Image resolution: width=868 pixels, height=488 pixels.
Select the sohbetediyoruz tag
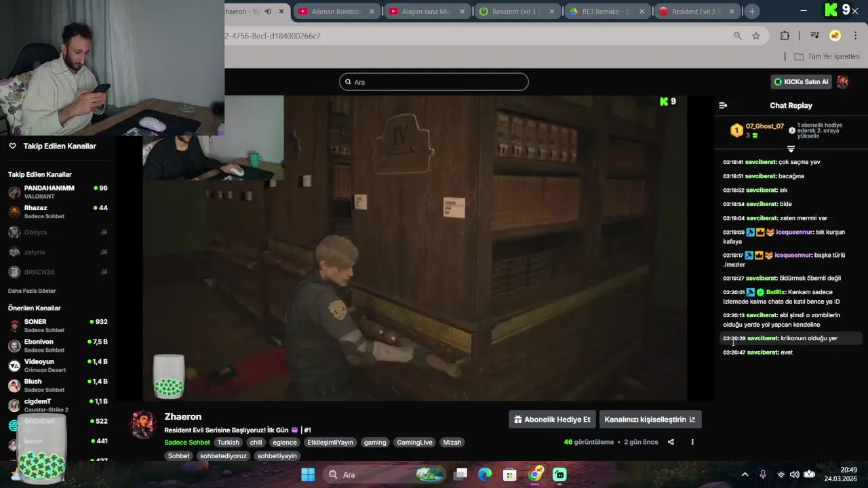(224, 456)
